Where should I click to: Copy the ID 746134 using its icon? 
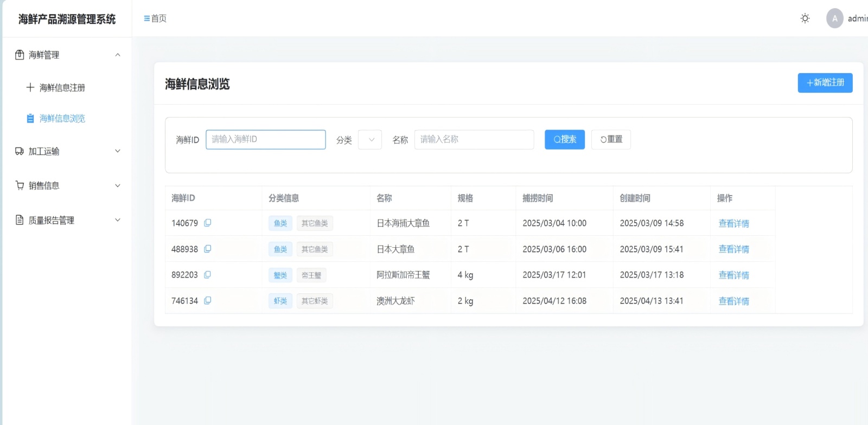click(x=207, y=301)
